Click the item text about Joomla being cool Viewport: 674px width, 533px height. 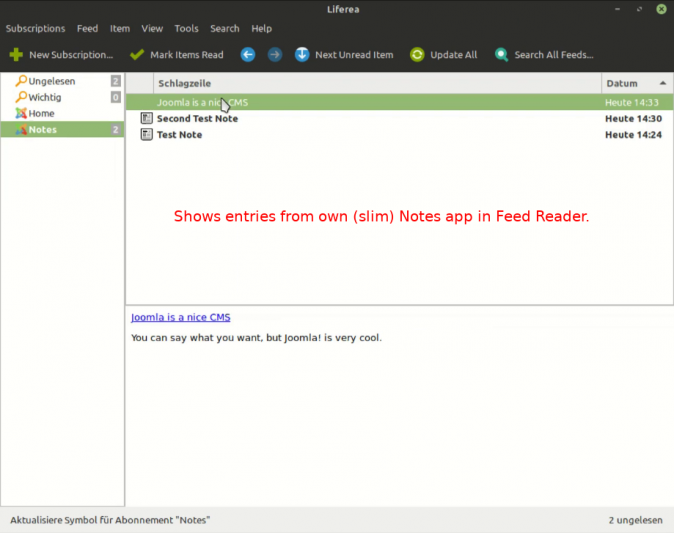click(256, 337)
